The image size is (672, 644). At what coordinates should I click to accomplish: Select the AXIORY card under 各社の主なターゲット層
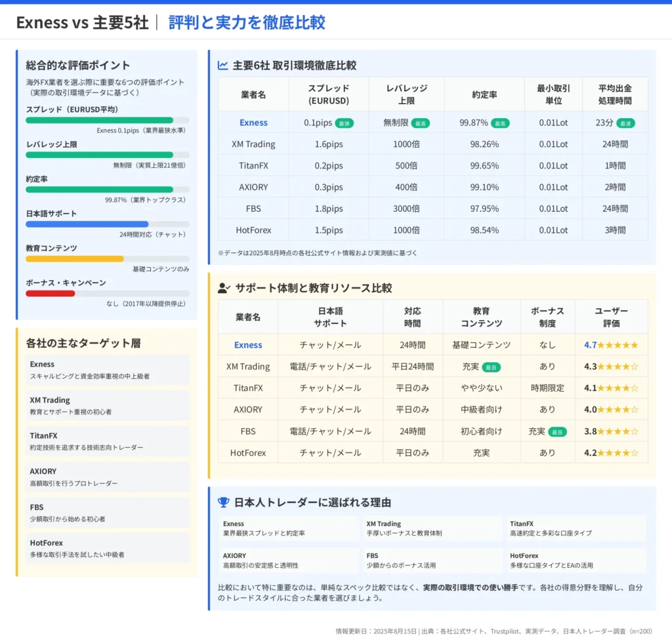[107, 477]
